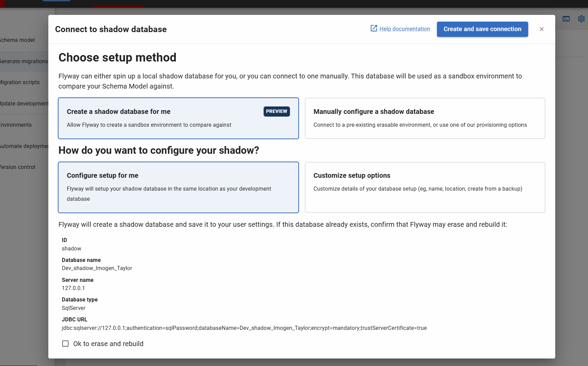Click the PREVIEW badge
The width and height of the screenshot is (588, 366).
click(x=276, y=112)
